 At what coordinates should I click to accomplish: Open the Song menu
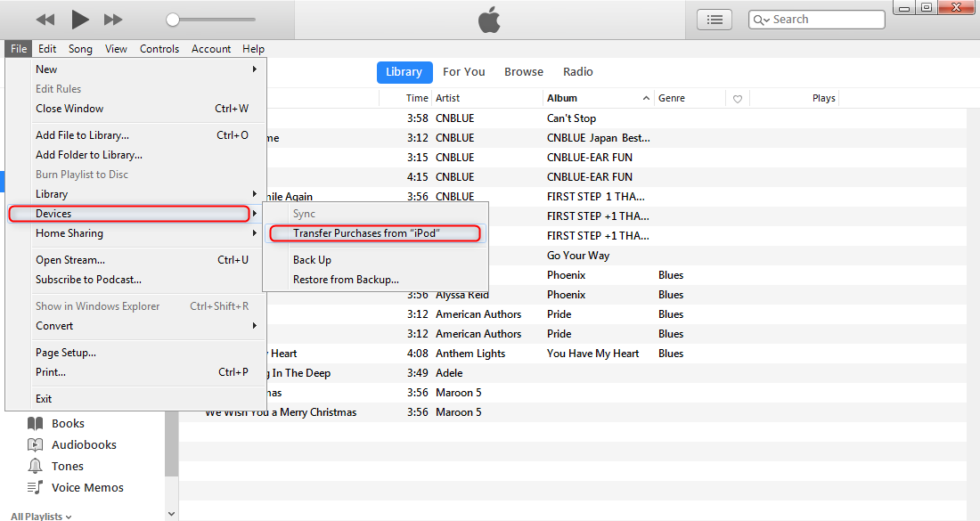pos(80,49)
